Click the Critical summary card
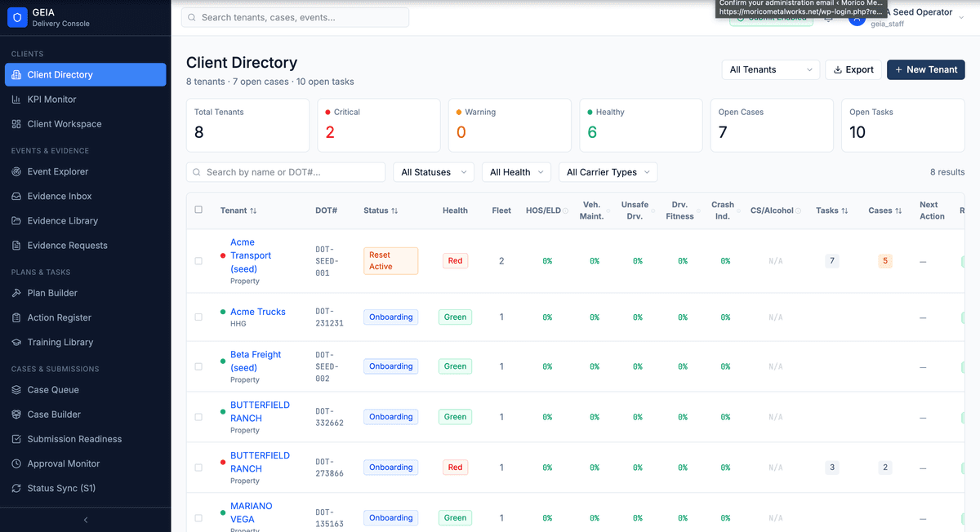 tap(379, 126)
